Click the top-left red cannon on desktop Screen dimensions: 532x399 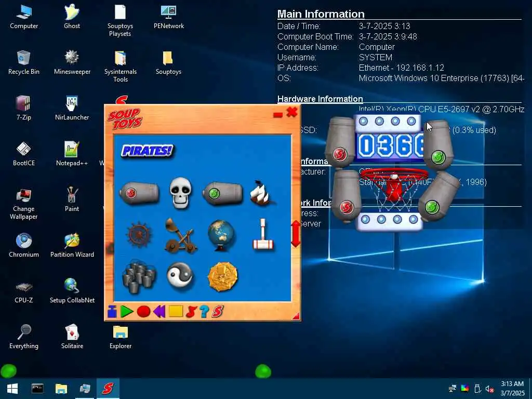[x=340, y=142]
